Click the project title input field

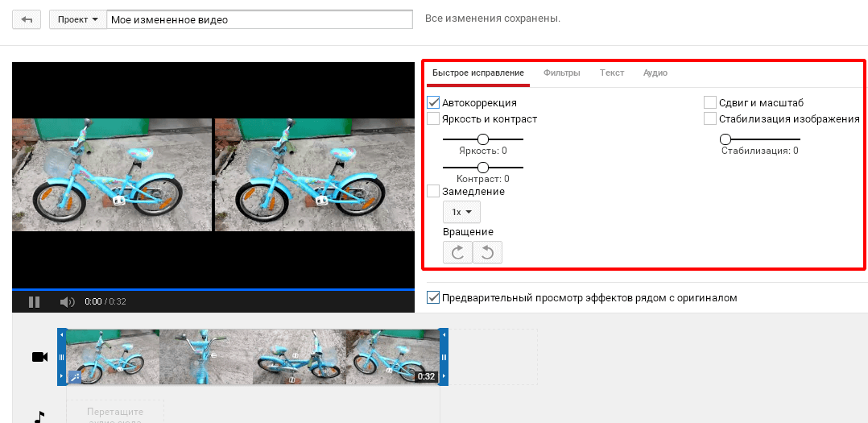[x=259, y=19]
